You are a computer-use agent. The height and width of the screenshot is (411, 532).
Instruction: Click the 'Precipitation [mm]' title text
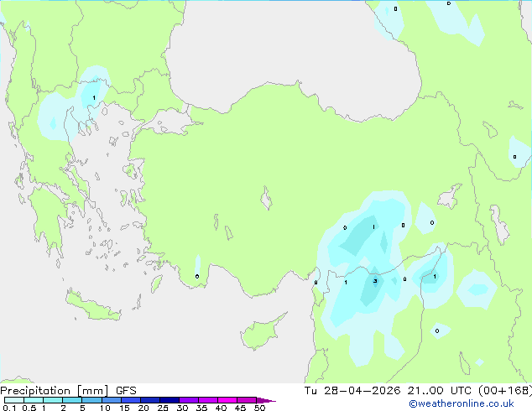[55, 391]
